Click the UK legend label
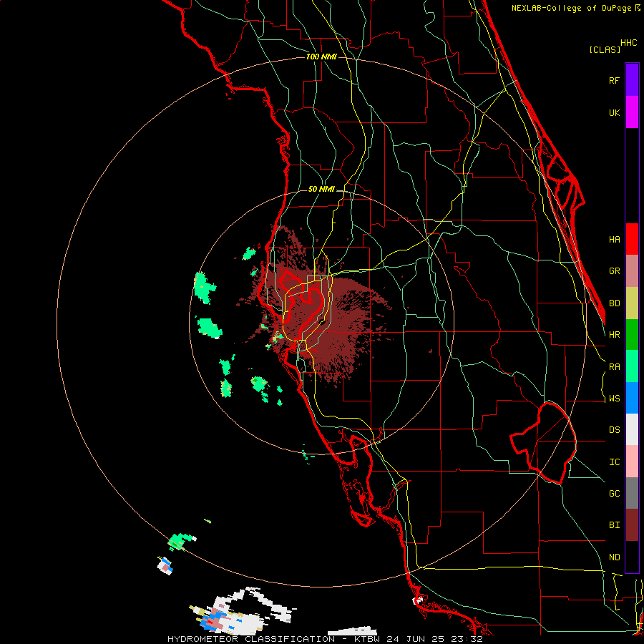The width and height of the screenshot is (644, 644). point(614,112)
